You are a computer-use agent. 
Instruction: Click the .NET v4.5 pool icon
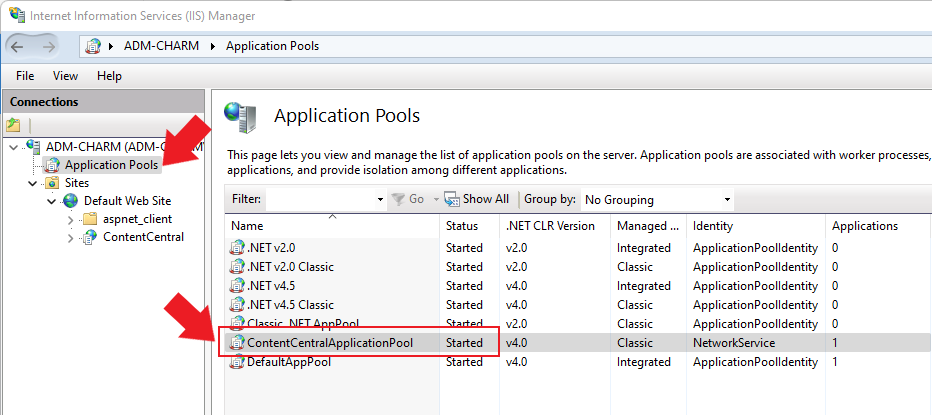point(237,286)
